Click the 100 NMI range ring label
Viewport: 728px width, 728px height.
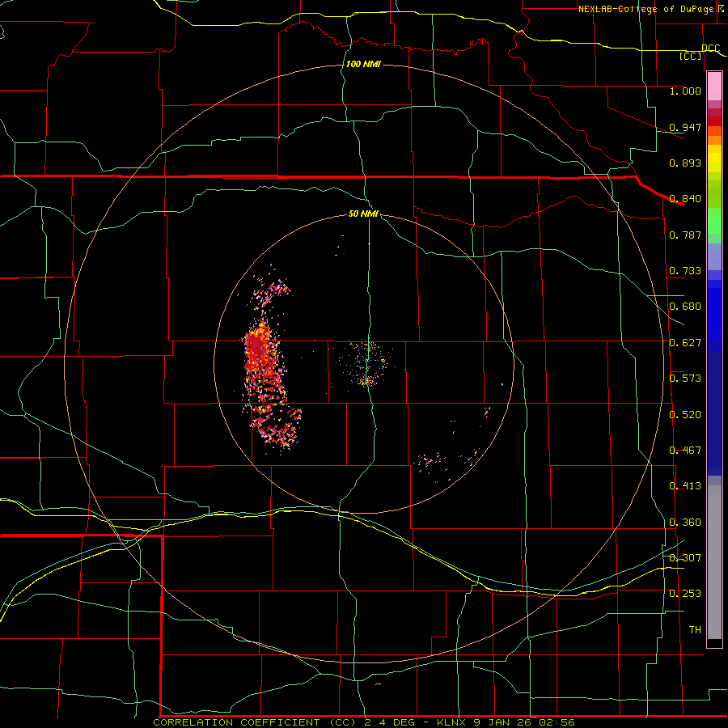(363, 64)
